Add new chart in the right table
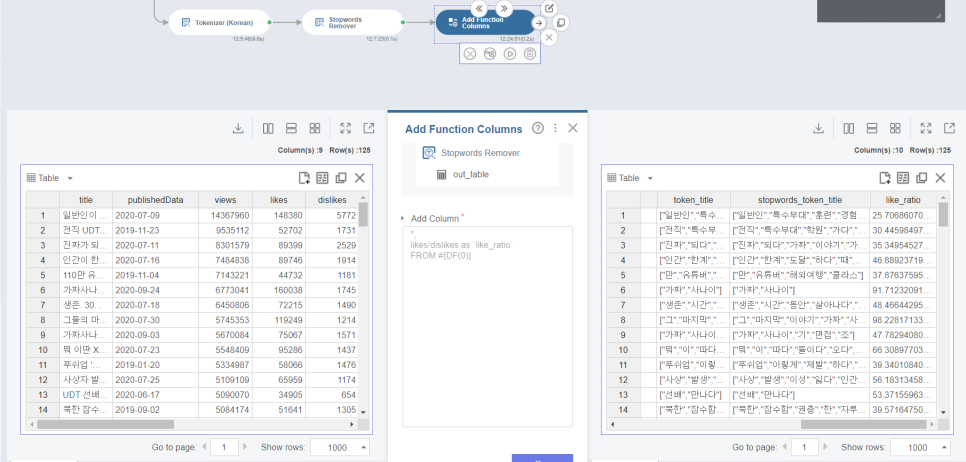 (884, 178)
